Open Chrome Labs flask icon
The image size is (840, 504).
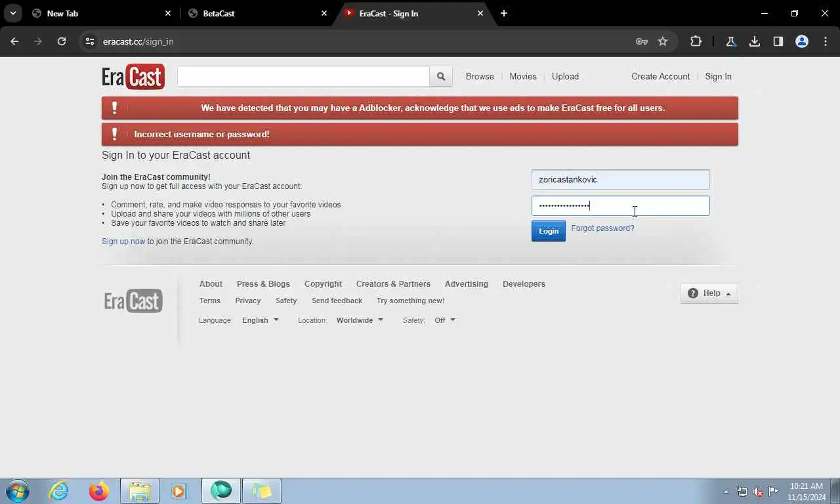pyautogui.click(x=730, y=41)
